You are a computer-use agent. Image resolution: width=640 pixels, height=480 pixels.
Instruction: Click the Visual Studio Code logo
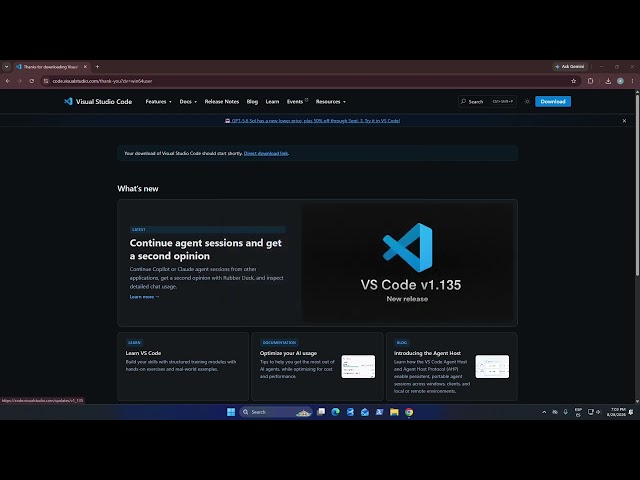[x=98, y=102]
